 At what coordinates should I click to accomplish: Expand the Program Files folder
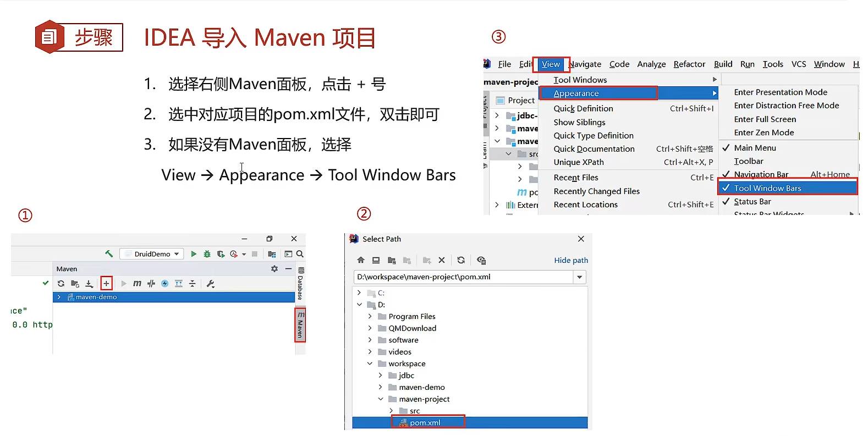(x=370, y=317)
